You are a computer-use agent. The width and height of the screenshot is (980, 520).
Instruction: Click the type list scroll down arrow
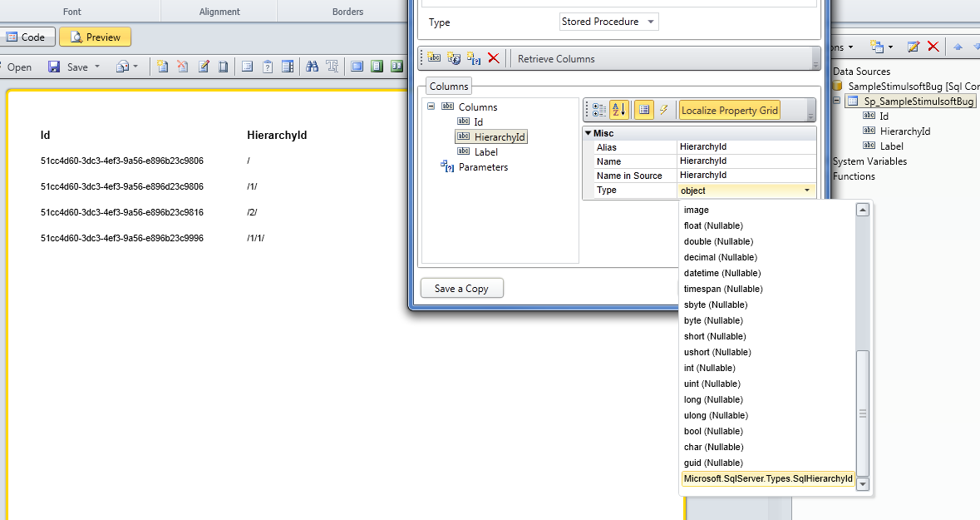tap(863, 483)
